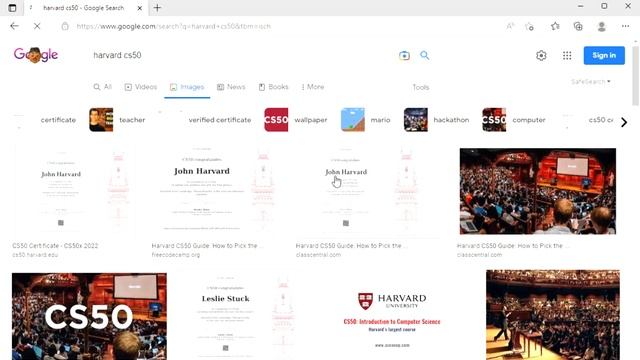Switch to All results tab
Viewport: 640px width, 360px height.
click(x=102, y=87)
